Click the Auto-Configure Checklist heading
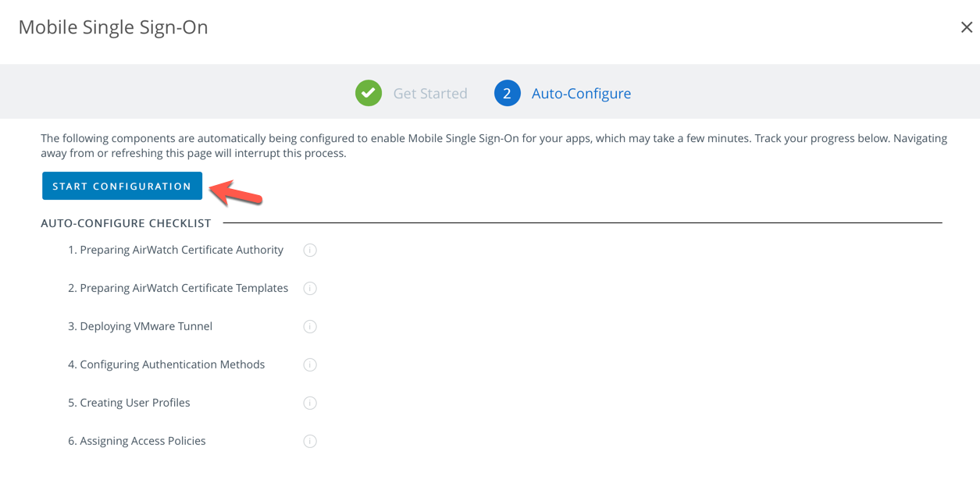This screenshot has height=480, width=980. coord(126,223)
